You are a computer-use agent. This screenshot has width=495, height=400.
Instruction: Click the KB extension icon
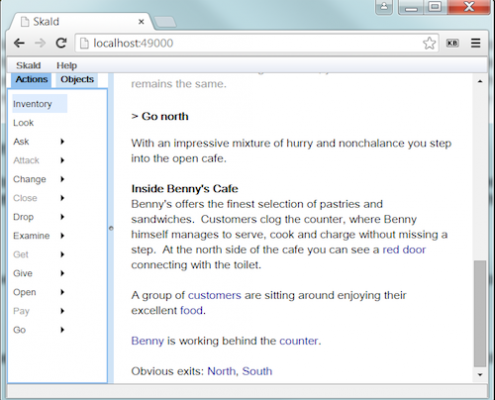452,43
